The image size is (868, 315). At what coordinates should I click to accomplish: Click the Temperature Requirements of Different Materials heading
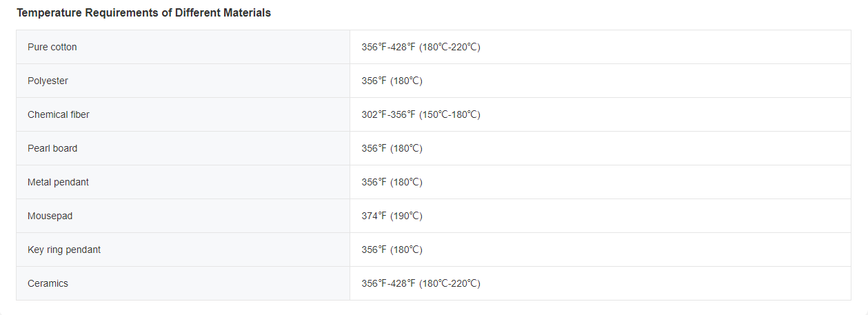coord(143,13)
